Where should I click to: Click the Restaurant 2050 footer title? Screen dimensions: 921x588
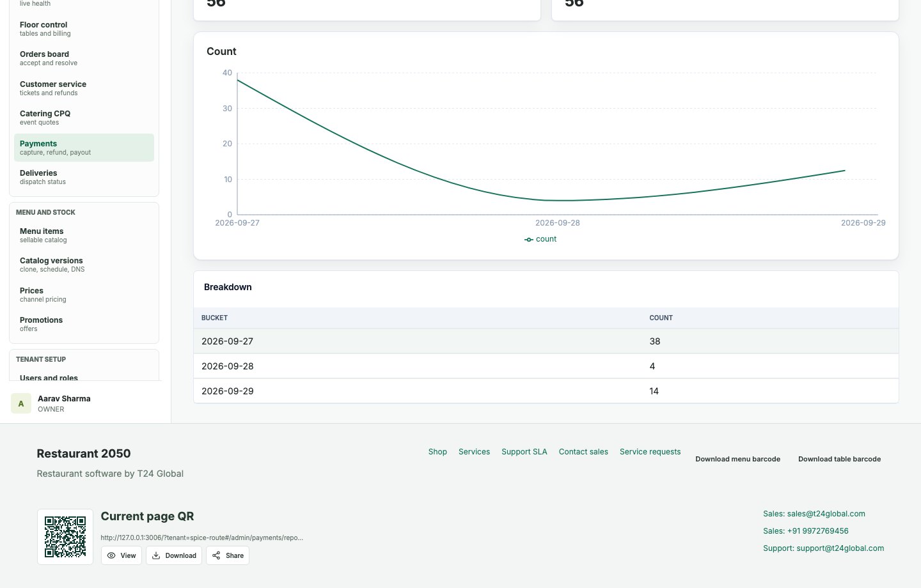click(x=84, y=454)
